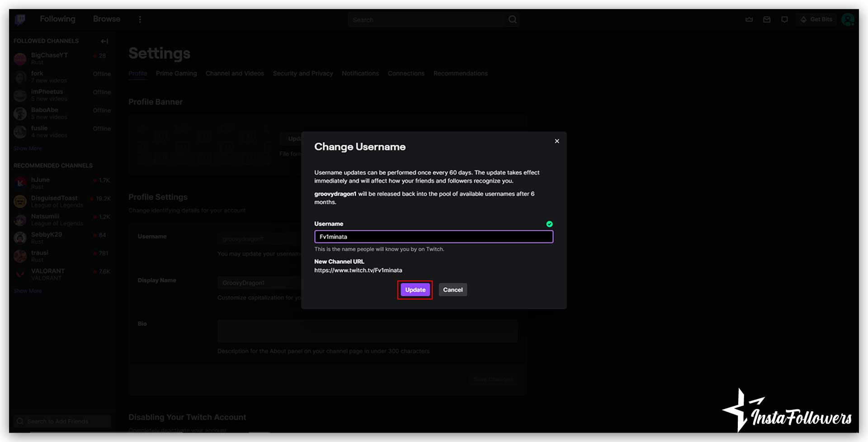Click Update to confirm new username

[415, 290]
